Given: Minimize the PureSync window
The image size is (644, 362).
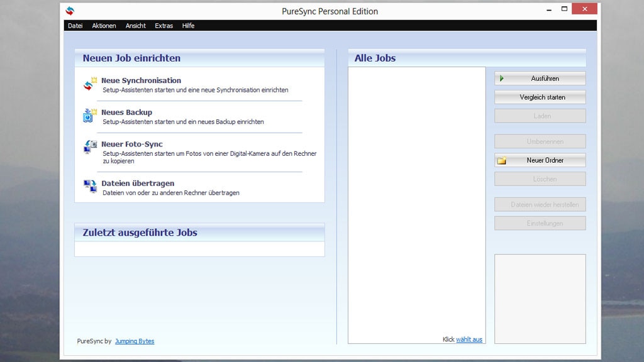Looking at the screenshot, I should click(x=549, y=9).
